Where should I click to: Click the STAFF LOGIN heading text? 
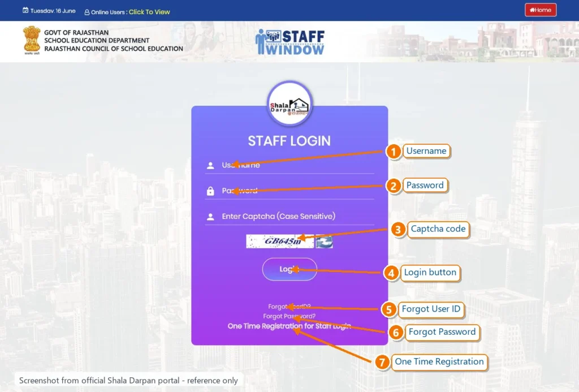click(289, 141)
